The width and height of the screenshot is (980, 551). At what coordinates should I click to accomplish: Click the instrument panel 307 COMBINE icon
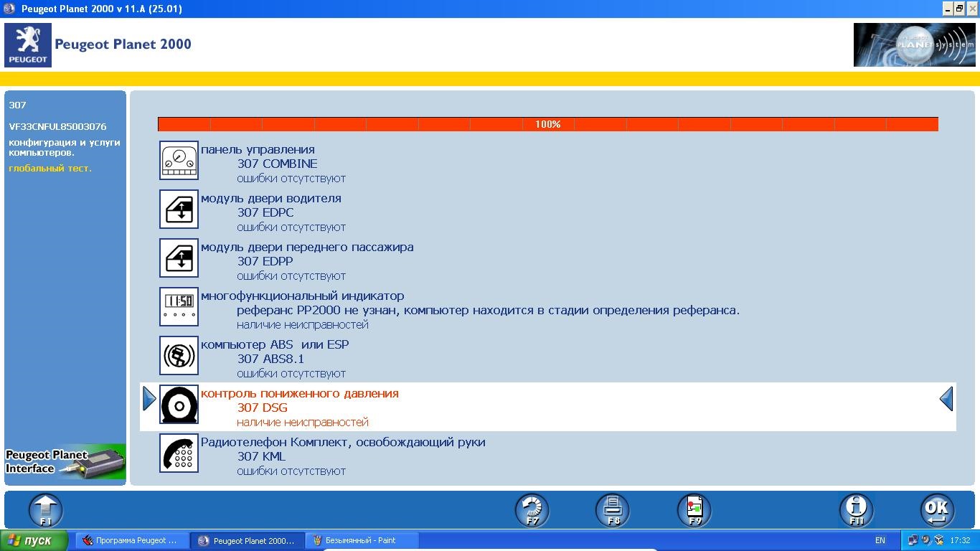pyautogui.click(x=179, y=160)
